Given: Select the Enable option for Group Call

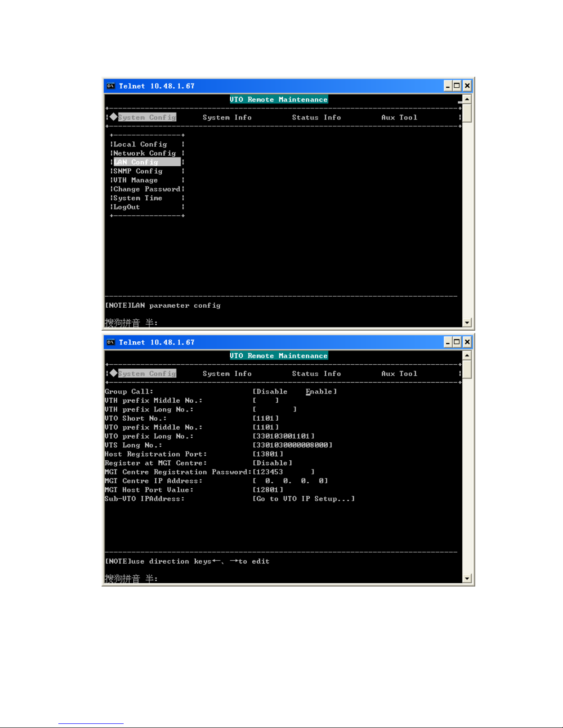Looking at the screenshot, I should point(319,392).
